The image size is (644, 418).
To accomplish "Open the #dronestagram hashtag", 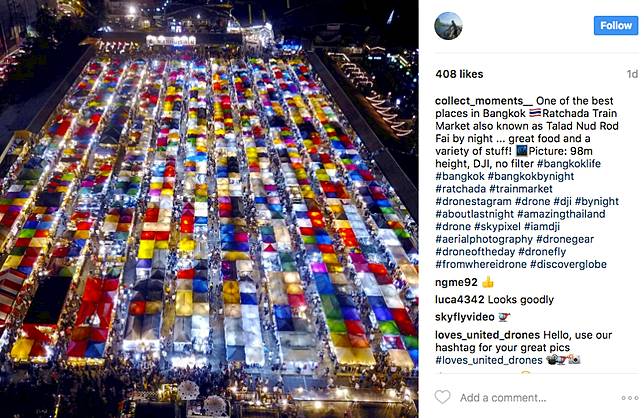I will [x=473, y=202].
